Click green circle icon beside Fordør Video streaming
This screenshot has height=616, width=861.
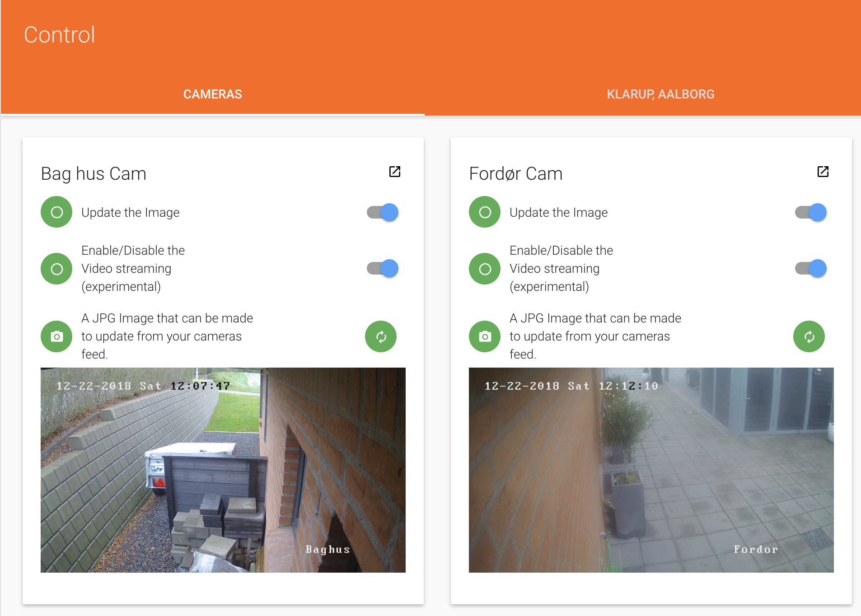(485, 269)
